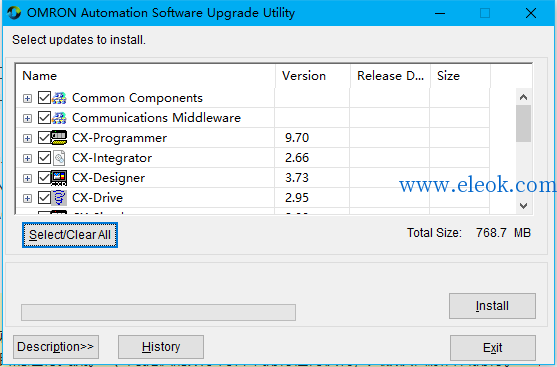This screenshot has height=367, width=557.
Task: Select the CX-Designer row label
Action: point(108,178)
